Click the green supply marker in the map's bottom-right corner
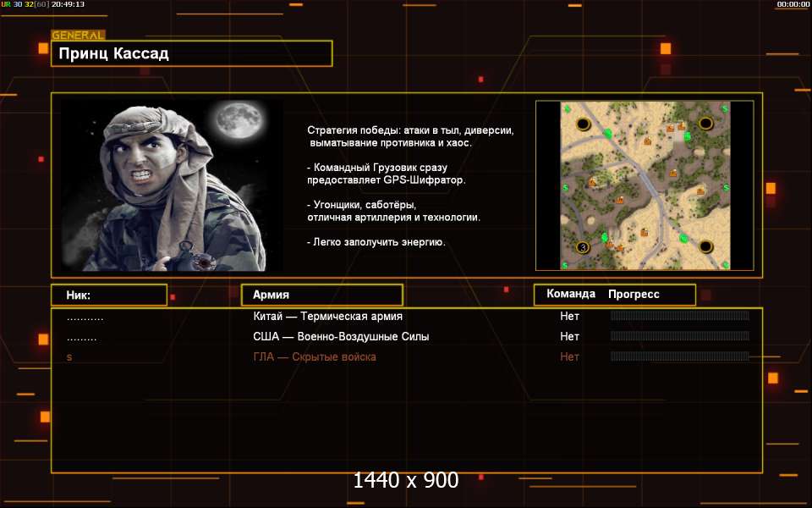812x508 pixels. (x=725, y=263)
